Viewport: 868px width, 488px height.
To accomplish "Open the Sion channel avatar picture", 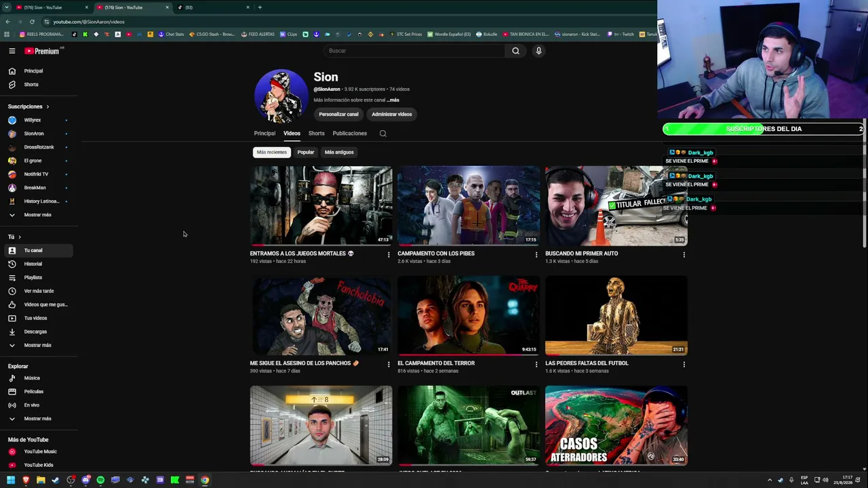I will tap(281, 96).
